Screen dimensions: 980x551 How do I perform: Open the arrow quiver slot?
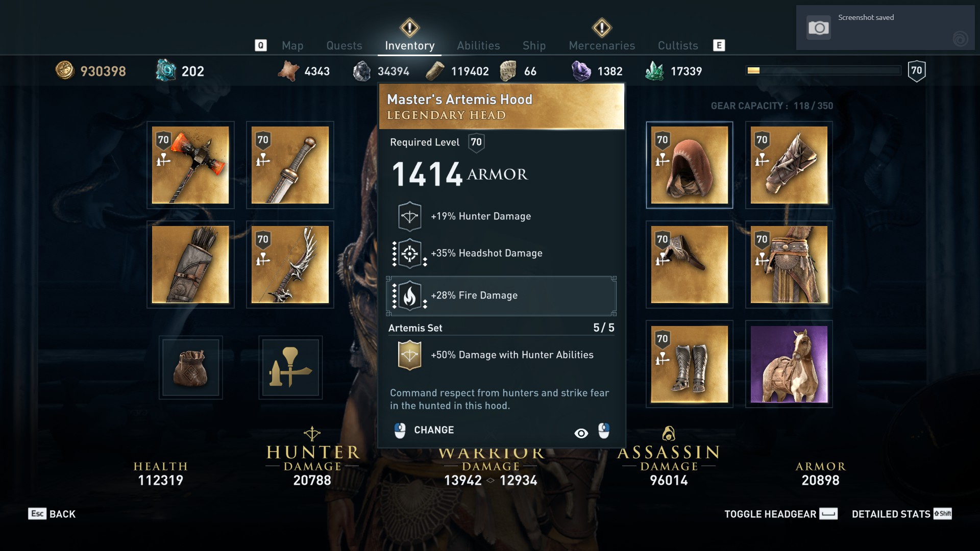(x=190, y=264)
